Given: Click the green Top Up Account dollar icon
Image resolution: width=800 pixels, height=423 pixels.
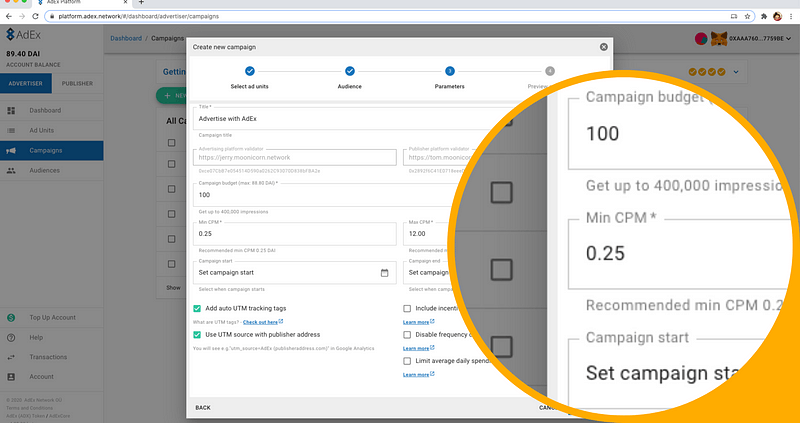Looking at the screenshot, I should point(11,317).
